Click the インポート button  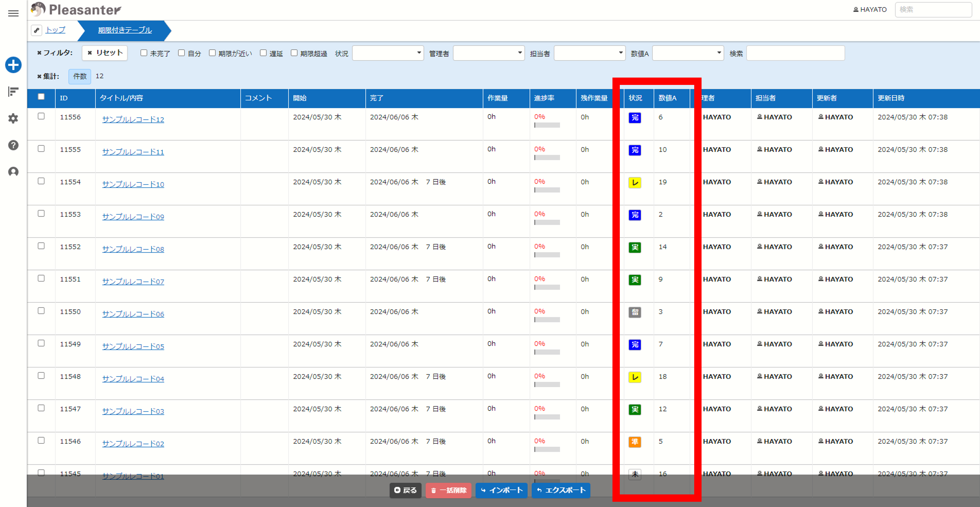(501, 490)
